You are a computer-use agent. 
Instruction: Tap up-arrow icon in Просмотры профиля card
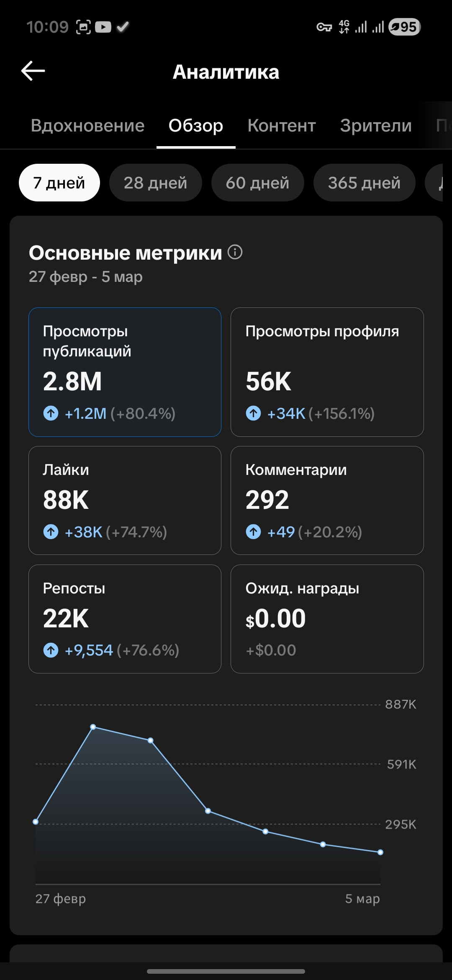[x=253, y=413]
